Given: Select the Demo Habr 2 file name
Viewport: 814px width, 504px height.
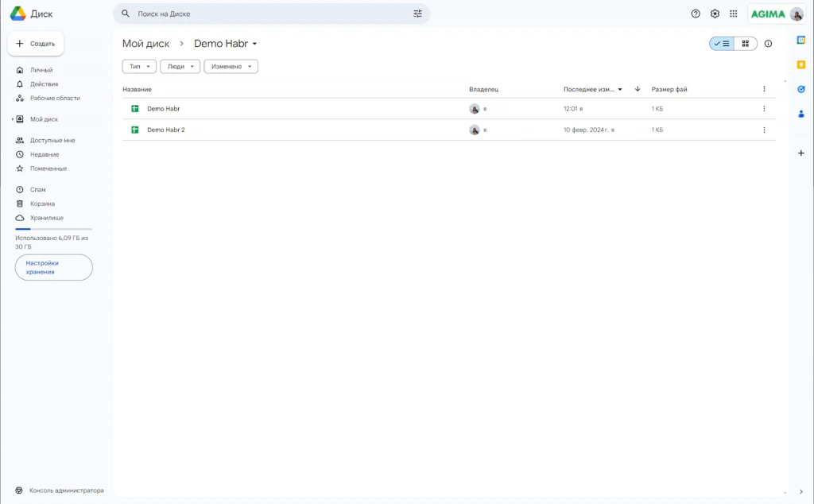Looking at the screenshot, I should [165, 130].
